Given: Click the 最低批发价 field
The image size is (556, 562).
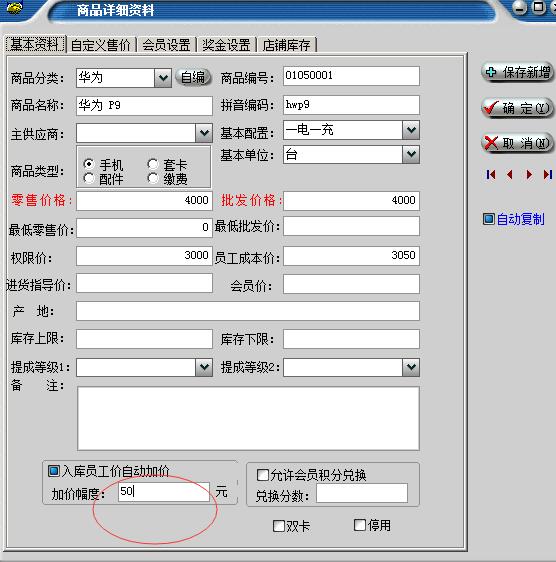Looking at the screenshot, I should point(351,226).
